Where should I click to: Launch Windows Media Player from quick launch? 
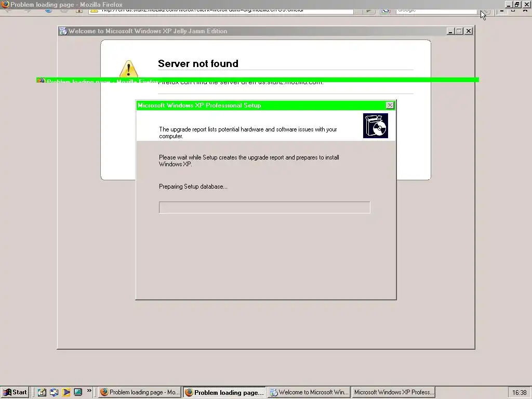coord(66,392)
